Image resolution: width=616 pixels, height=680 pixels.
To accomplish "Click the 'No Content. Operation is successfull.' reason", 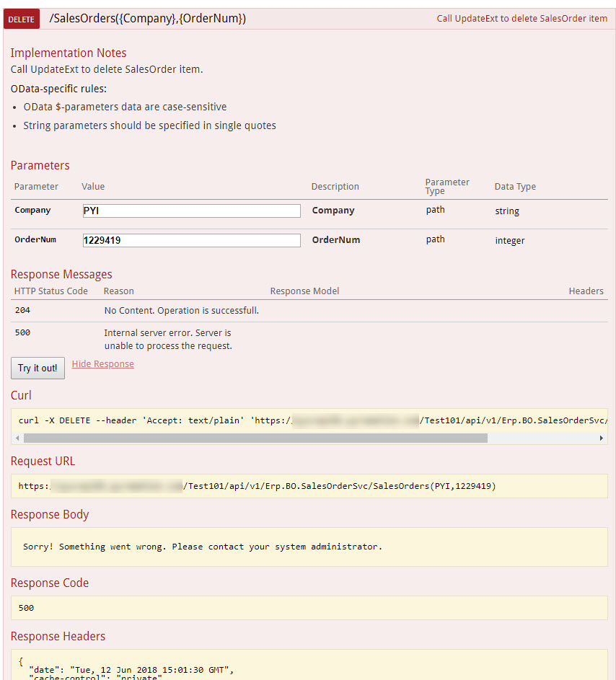I will (x=181, y=311).
